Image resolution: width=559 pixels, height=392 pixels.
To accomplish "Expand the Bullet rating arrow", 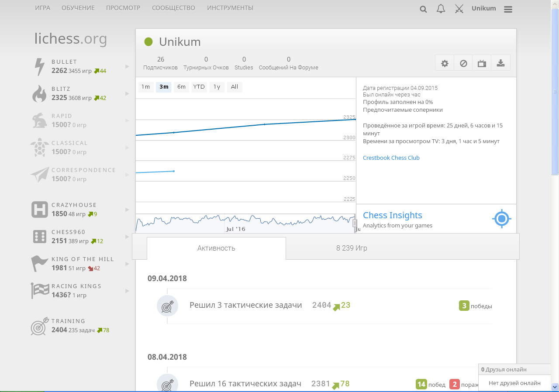I will click(128, 67).
